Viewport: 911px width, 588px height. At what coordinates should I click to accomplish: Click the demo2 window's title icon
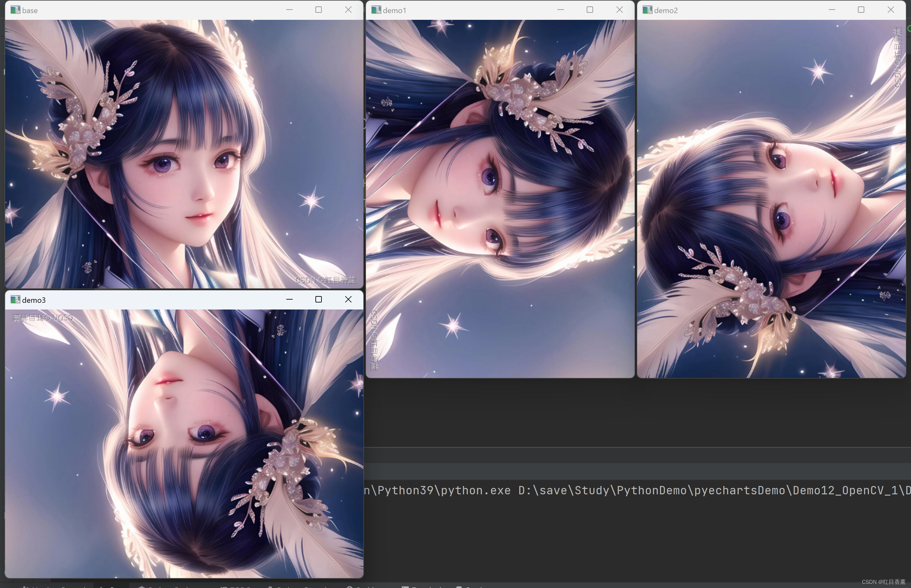click(x=647, y=10)
